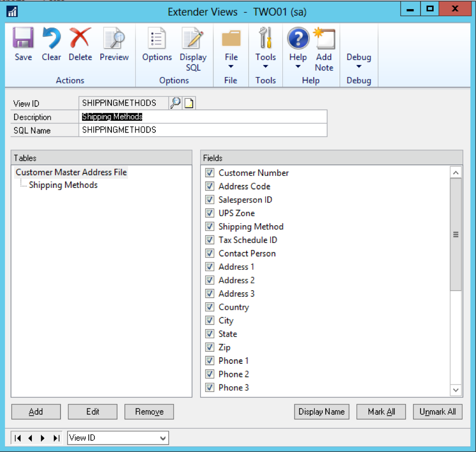
Task: Click the File folder icon
Action: coord(231,38)
